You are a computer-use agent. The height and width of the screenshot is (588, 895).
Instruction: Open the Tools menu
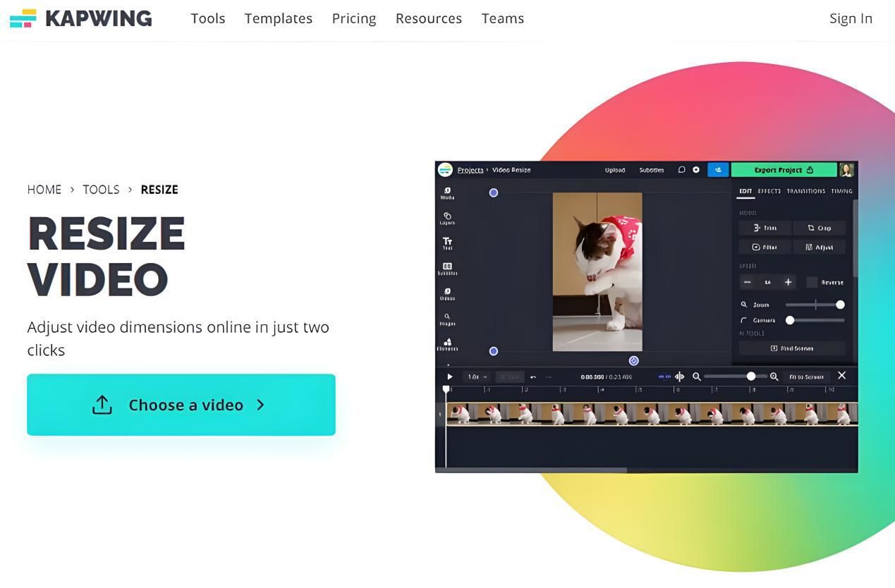click(208, 18)
